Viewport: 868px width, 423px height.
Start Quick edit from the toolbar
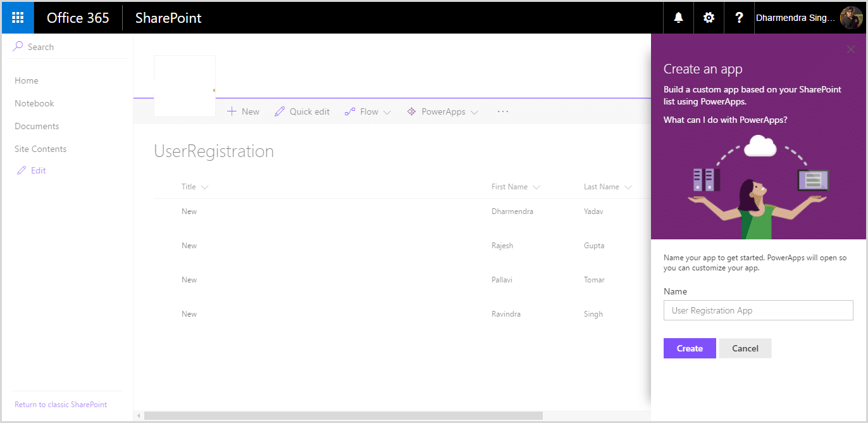(x=302, y=111)
